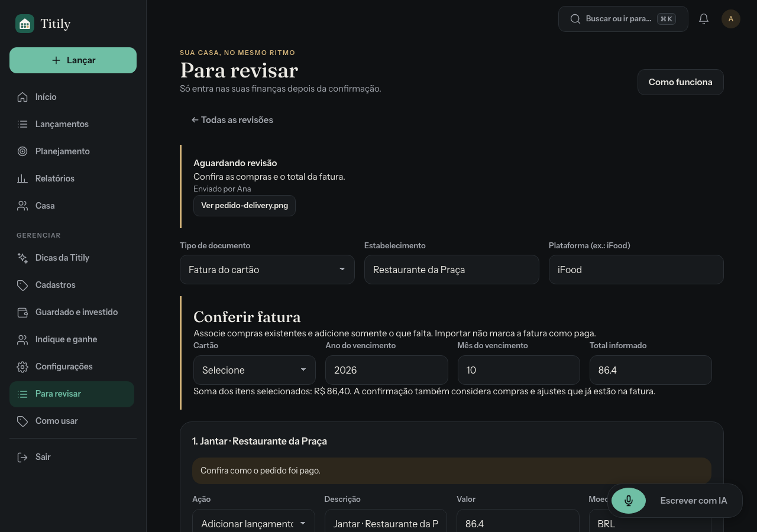Click the ⌘K shortcut badge in search
Viewport: 757px width, 532px height.
[x=667, y=19]
